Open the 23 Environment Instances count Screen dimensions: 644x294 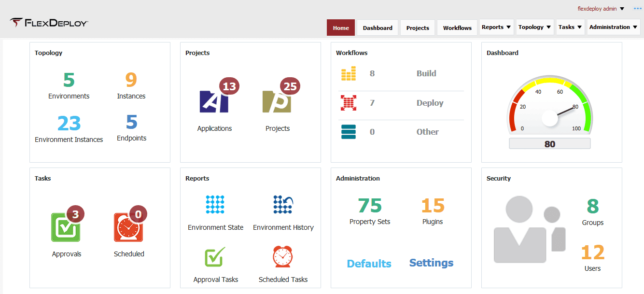pyautogui.click(x=69, y=123)
